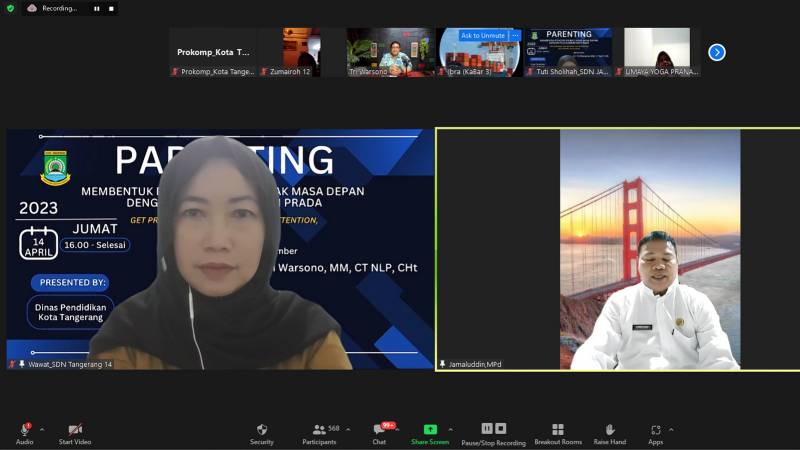This screenshot has height=450, width=800.
Task: Open the more options button beside Ask to Unmute
Action: [x=515, y=35]
